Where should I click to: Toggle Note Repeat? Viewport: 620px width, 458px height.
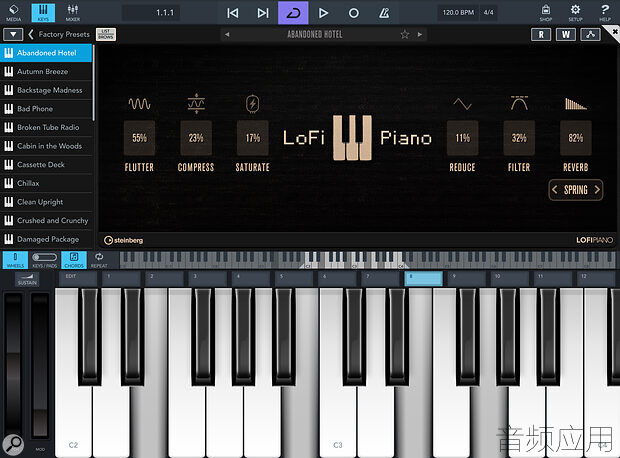point(99,260)
